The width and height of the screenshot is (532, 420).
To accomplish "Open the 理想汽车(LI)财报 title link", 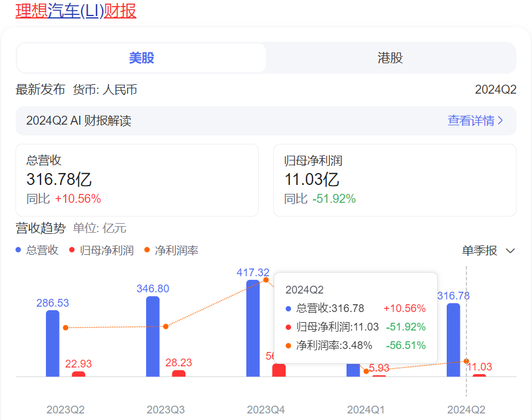I will (x=76, y=11).
